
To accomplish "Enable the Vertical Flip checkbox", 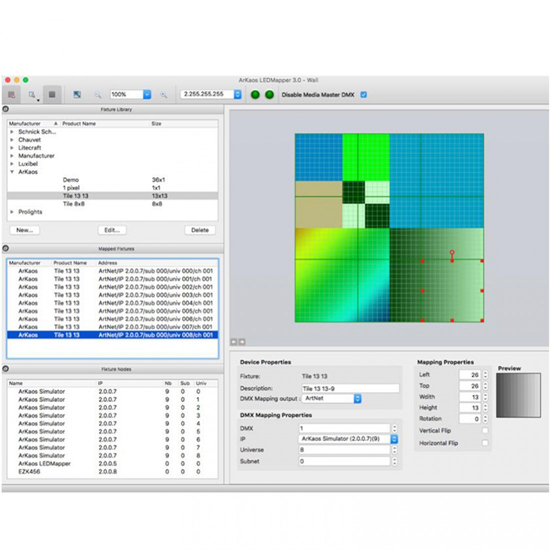I will click(x=485, y=430).
